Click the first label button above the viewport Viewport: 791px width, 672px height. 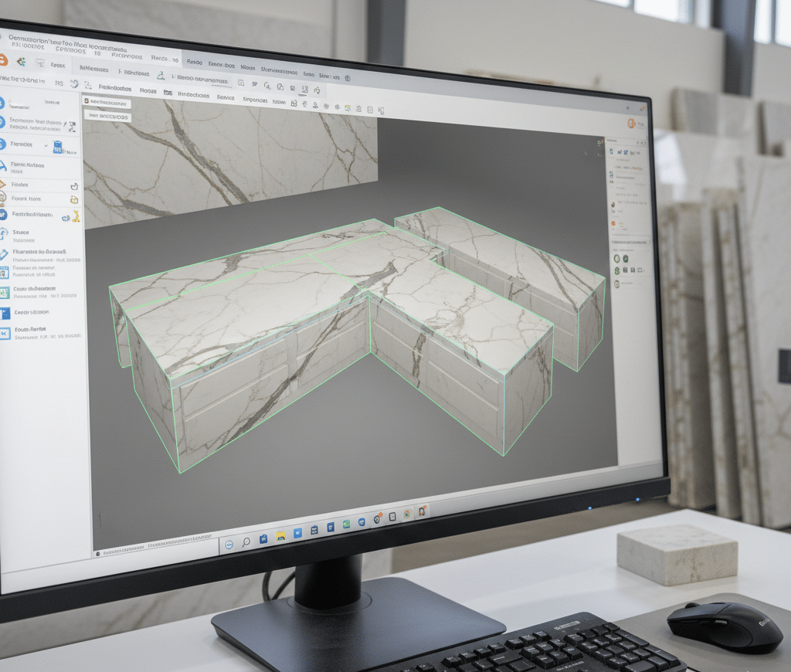pos(106,102)
